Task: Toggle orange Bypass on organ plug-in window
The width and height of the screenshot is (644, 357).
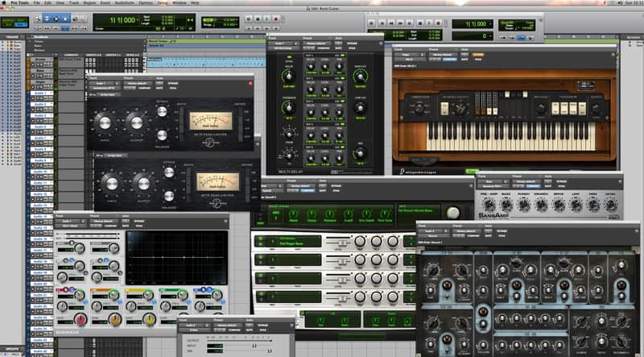Action: tap(478, 55)
